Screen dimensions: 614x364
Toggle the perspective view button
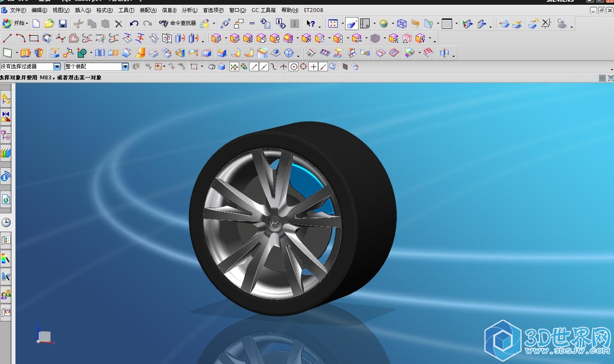coord(352,24)
